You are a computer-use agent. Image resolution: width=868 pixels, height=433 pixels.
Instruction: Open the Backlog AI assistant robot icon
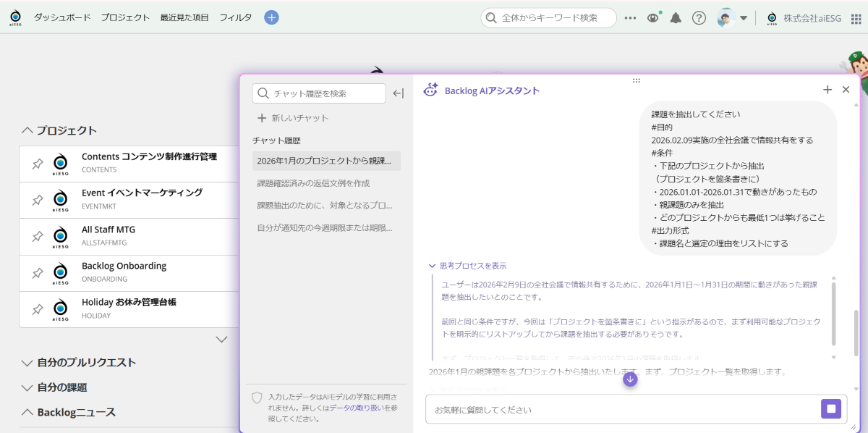click(x=431, y=89)
